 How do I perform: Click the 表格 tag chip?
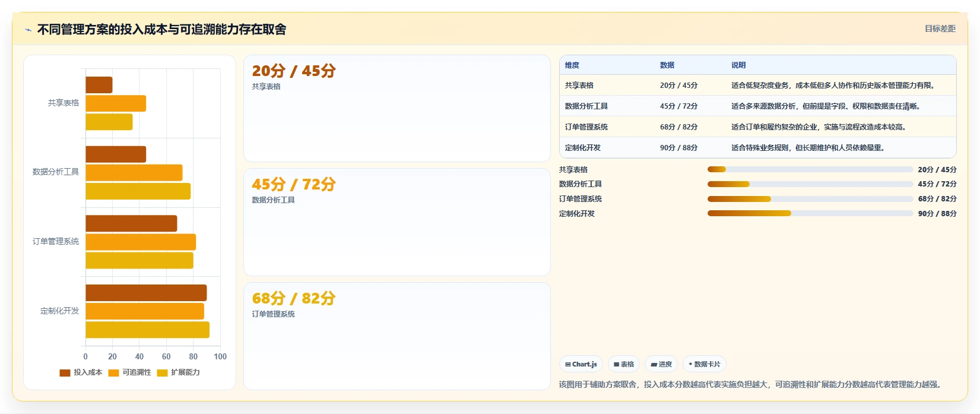[624, 364]
